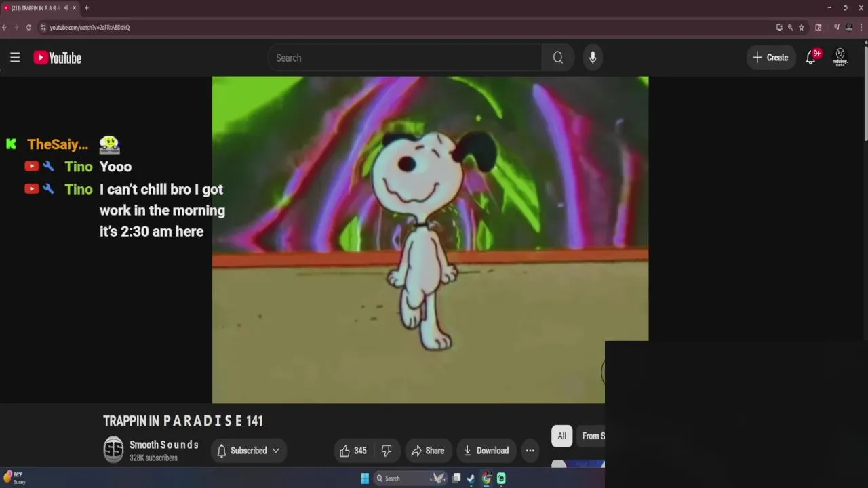
Task: Open the media controls icon in toolbar
Action: (836, 27)
